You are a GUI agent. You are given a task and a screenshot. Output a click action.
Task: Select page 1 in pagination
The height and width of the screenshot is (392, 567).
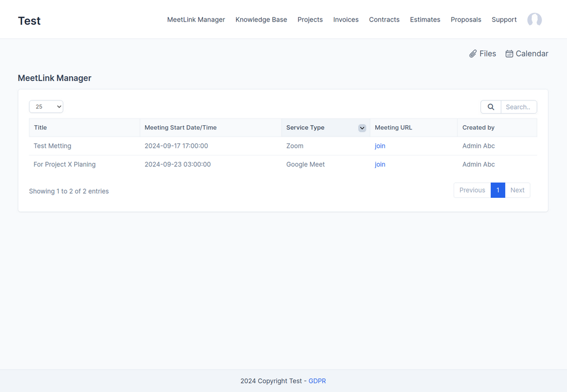tap(497, 190)
